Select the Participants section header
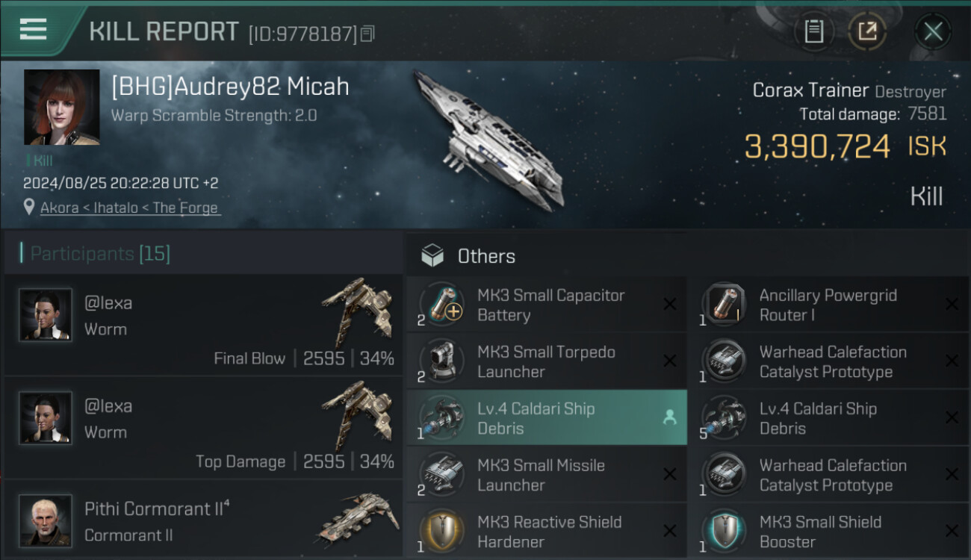971x560 pixels. click(x=100, y=254)
